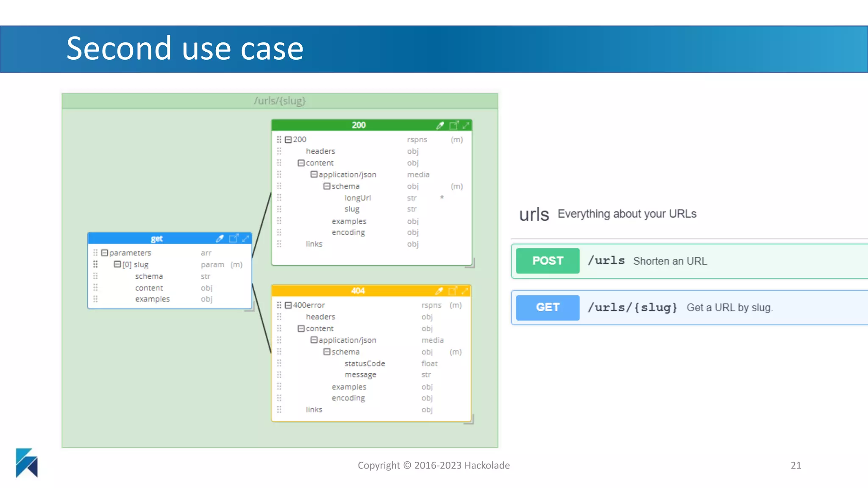Click the open-external icon on 200 header

(x=453, y=125)
